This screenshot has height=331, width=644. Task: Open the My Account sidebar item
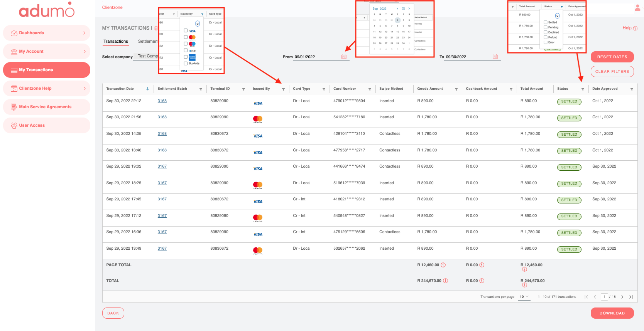pos(47,52)
